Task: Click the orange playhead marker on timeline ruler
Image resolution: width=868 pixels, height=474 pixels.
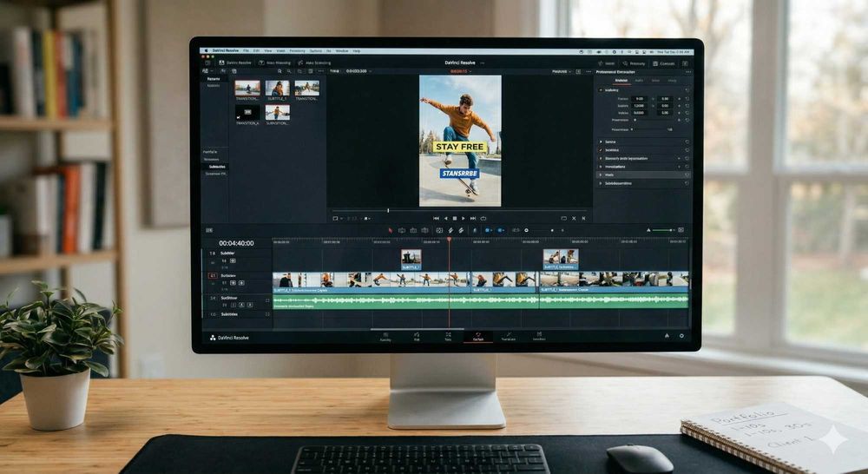Action: click(449, 240)
